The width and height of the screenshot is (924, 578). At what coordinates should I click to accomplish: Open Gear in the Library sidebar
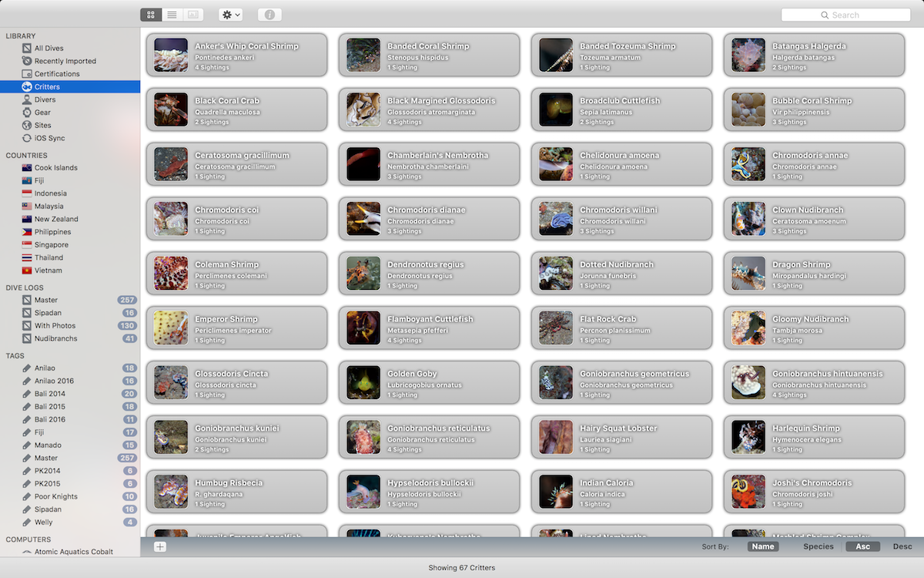pos(42,113)
